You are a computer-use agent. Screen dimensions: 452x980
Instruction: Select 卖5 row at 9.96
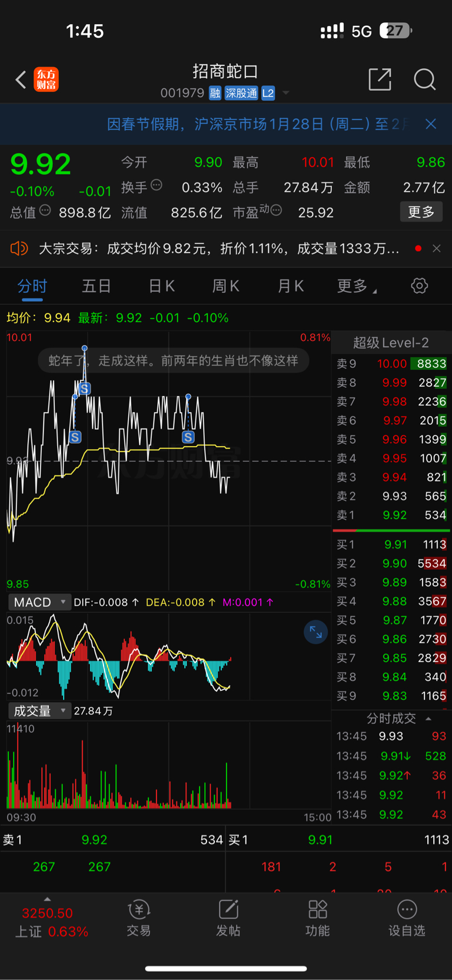click(391, 439)
